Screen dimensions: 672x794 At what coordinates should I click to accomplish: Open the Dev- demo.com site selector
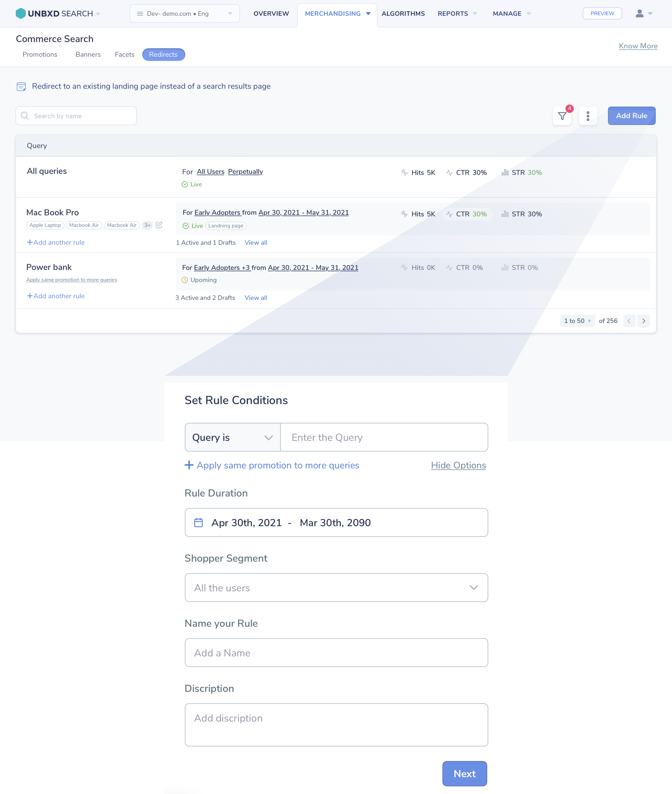coord(184,14)
